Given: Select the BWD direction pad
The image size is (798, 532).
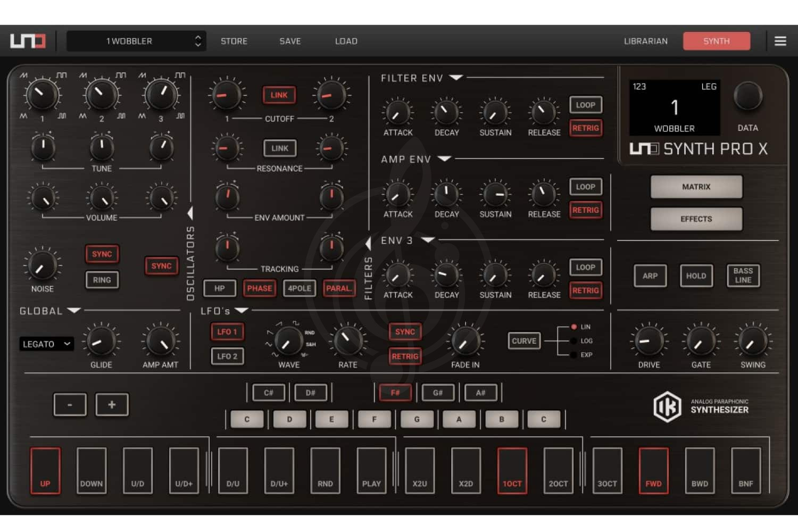Looking at the screenshot, I should (700, 471).
